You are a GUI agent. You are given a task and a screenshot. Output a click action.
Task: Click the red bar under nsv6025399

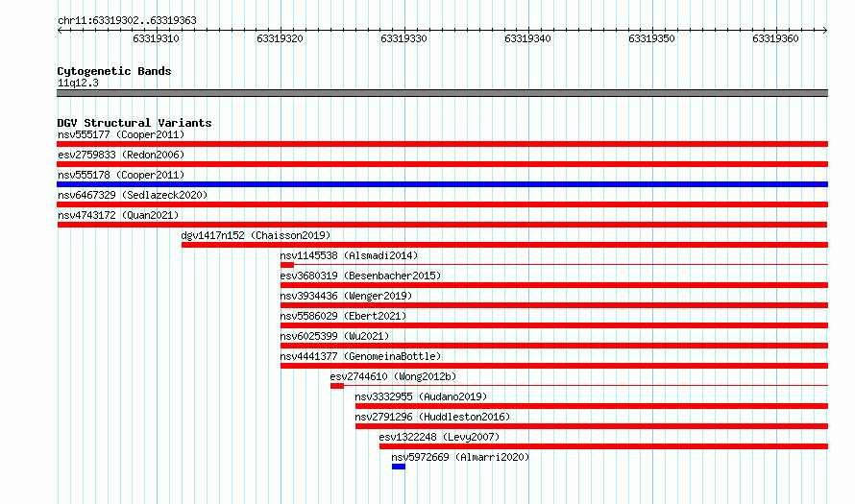coord(554,346)
